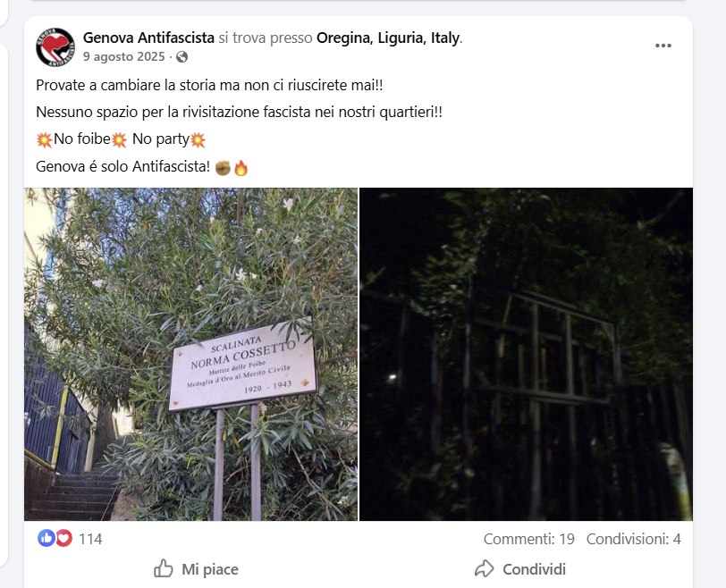
Task: Click the No foibe post text
Action: (x=82, y=139)
